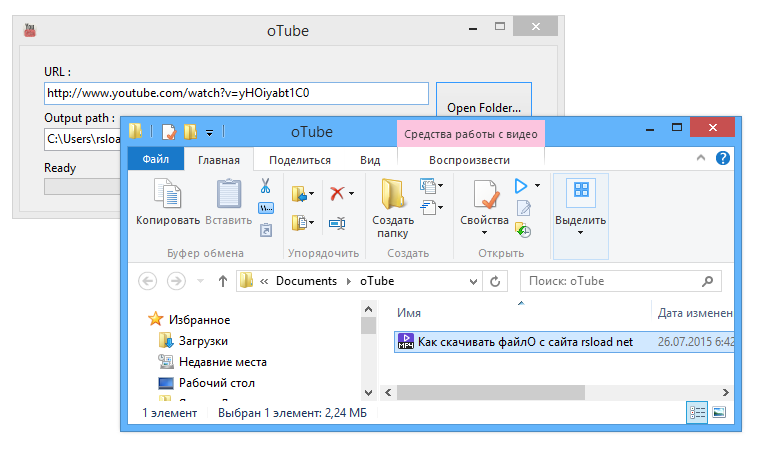Click the horizontal scrollbar thumb in file list
Screen dimensions: 764x458
tap(491, 392)
